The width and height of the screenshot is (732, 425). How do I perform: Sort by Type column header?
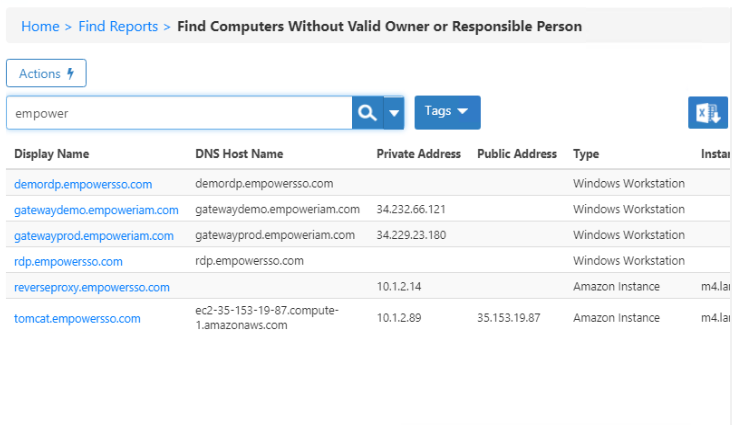pos(586,154)
